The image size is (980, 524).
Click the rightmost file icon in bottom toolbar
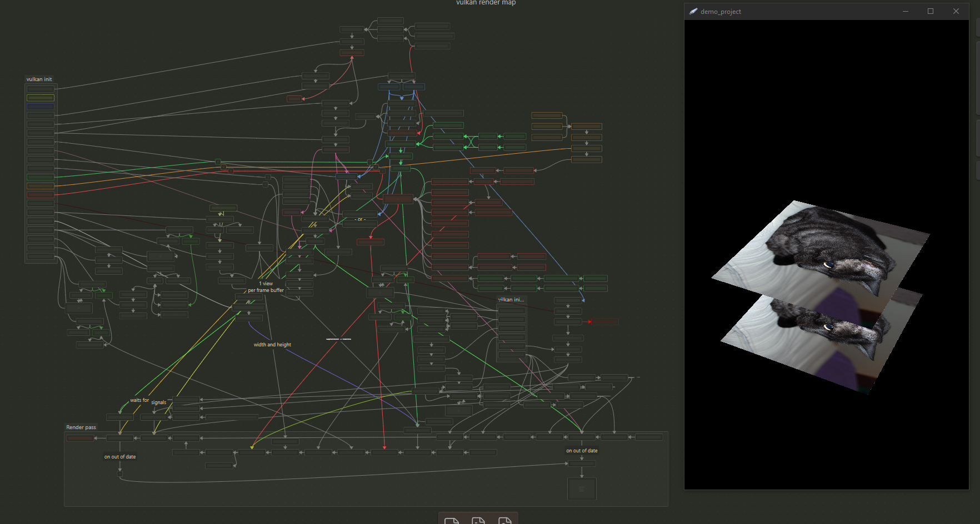pyautogui.click(x=504, y=520)
